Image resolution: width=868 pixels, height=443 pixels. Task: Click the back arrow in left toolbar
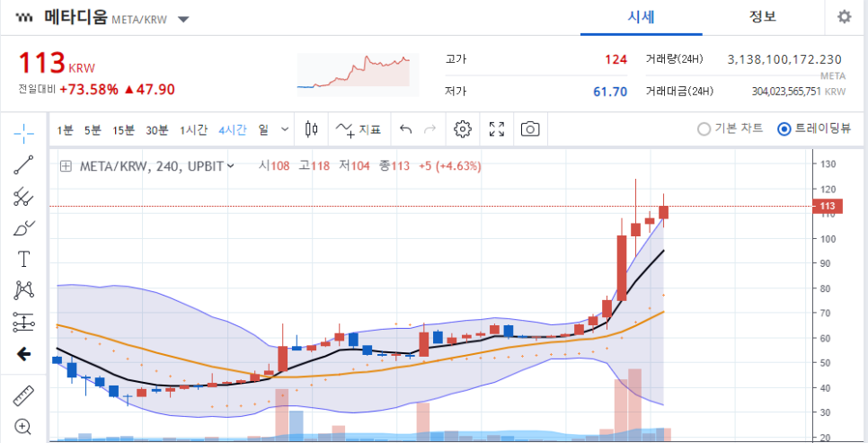[23, 354]
